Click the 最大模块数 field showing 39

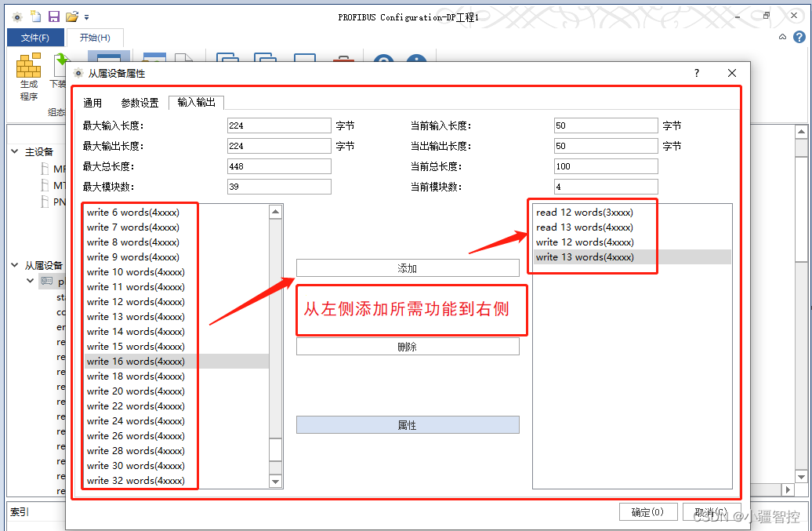279,187
